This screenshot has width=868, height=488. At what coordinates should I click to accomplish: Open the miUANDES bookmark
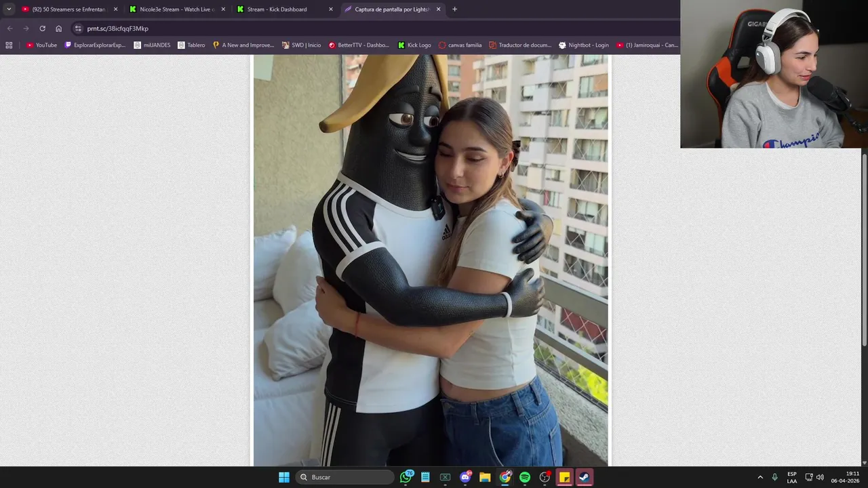(152, 45)
